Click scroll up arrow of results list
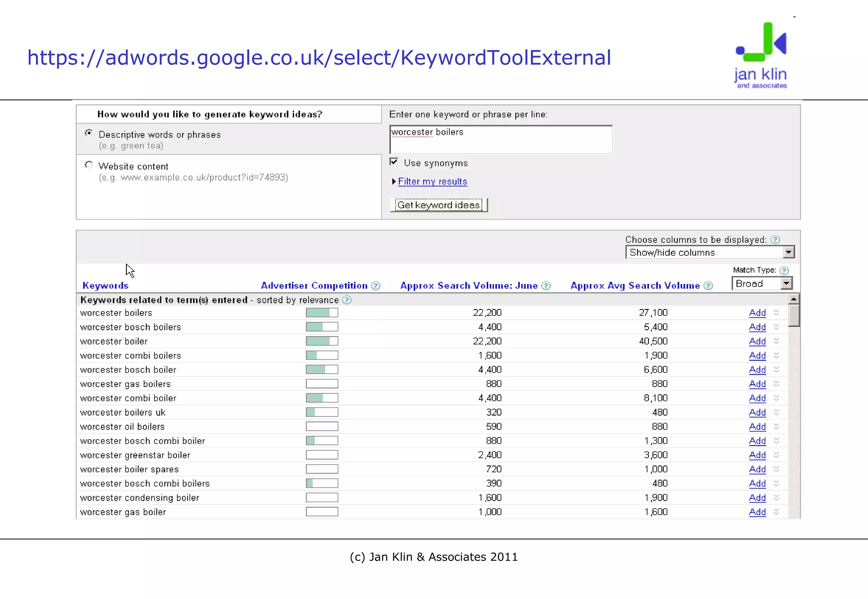This screenshot has width=868, height=599. pos(794,299)
